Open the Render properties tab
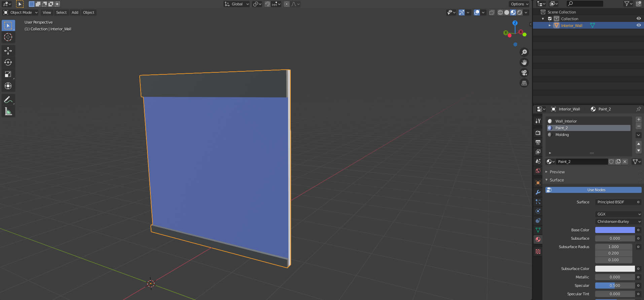 tap(538, 133)
